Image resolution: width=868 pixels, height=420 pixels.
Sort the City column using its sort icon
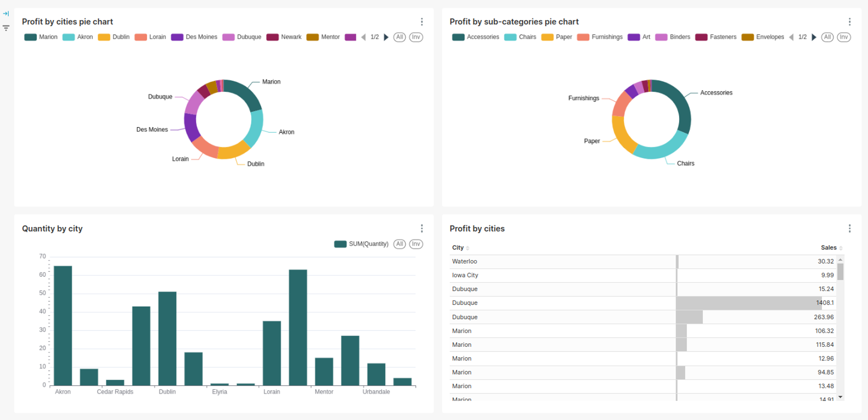(468, 247)
